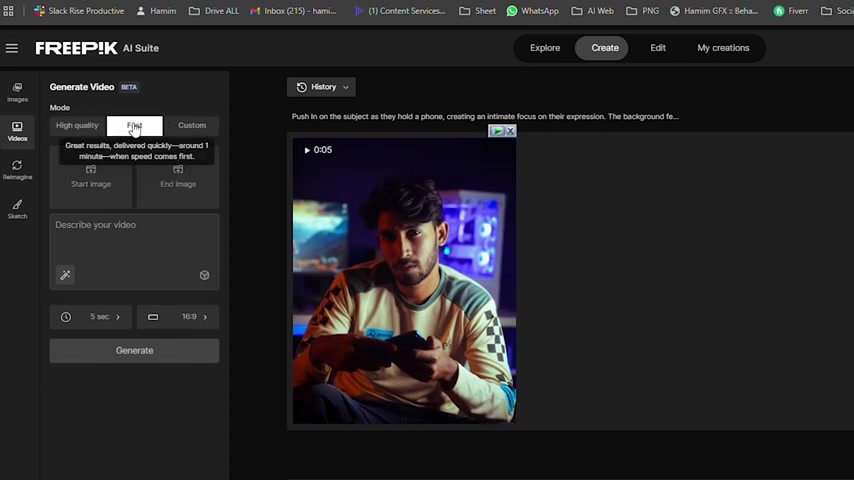Click the aspect ratio rectangle icon
The image size is (854, 480).
coord(153,317)
